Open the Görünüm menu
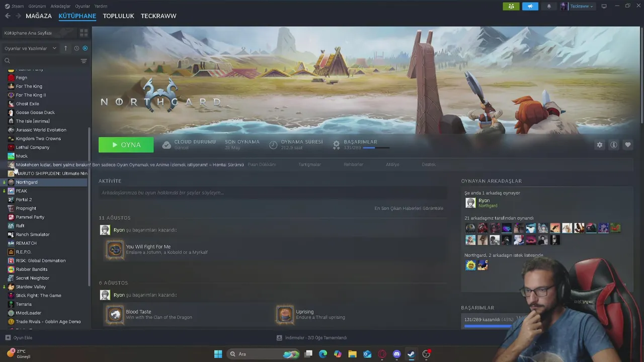Viewport: 644px width, 362px height. point(37,6)
